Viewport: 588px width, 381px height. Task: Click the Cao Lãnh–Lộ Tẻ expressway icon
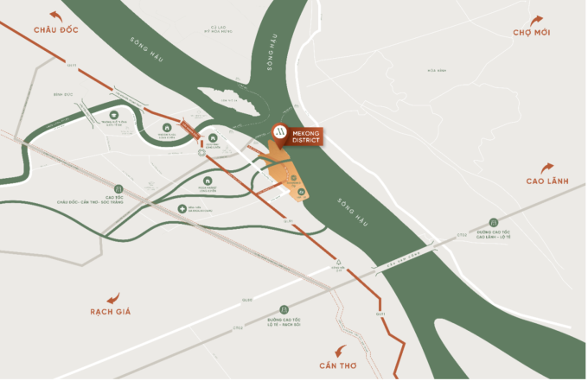tap(494, 223)
